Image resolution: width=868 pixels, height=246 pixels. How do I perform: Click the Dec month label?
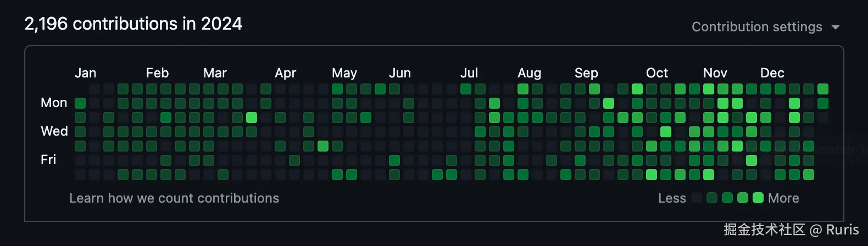772,73
